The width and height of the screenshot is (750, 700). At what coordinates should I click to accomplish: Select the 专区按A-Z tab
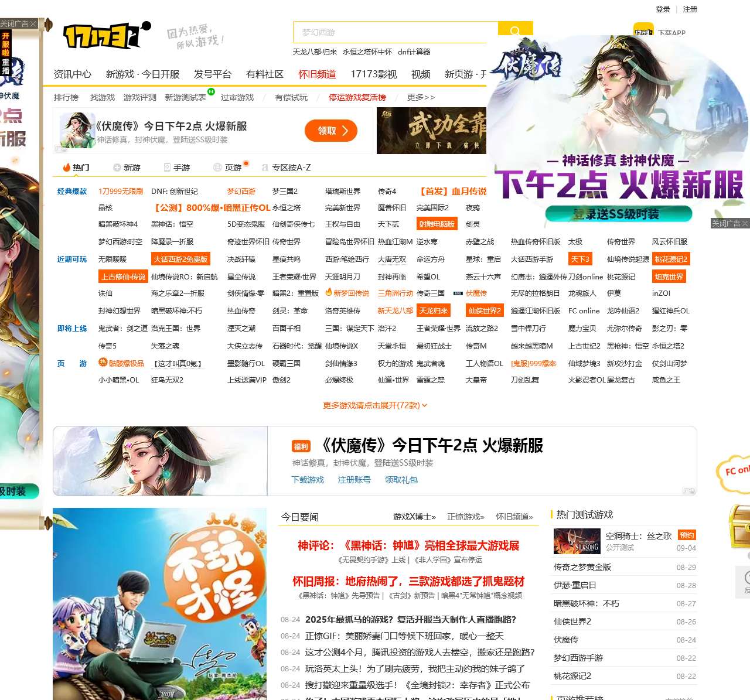click(x=286, y=168)
